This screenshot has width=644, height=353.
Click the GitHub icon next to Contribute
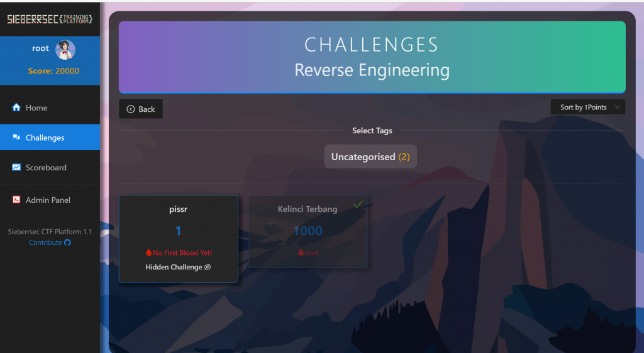point(68,242)
